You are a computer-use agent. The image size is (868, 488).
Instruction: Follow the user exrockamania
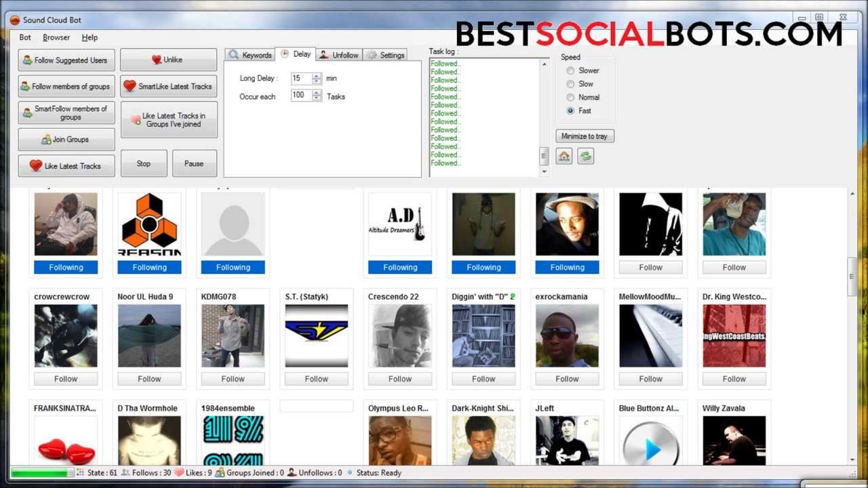click(567, 379)
